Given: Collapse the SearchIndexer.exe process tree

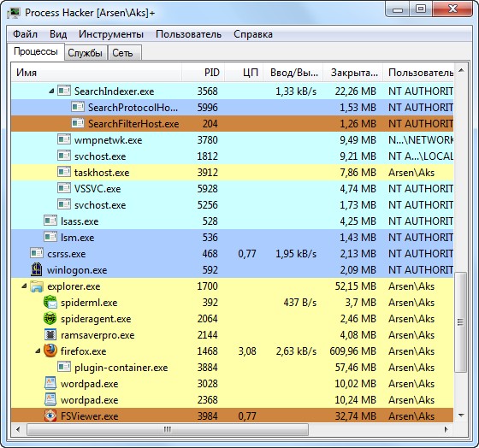Looking at the screenshot, I should pos(51,91).
